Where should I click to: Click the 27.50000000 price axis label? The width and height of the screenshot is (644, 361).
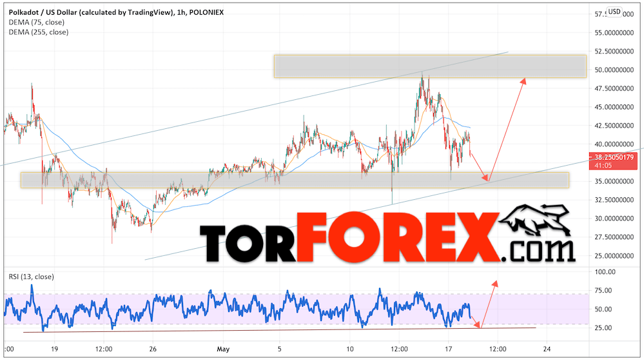click(x=614, y=237)
